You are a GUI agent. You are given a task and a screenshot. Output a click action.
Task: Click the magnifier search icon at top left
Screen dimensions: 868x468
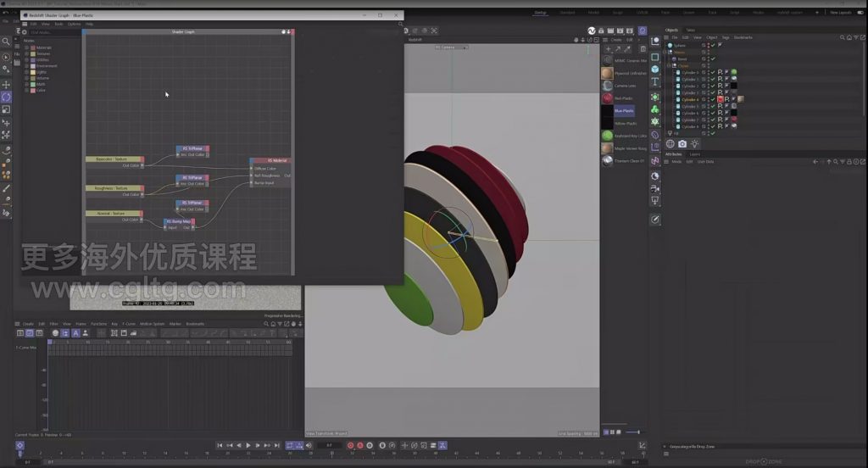[x=6, y=42]
